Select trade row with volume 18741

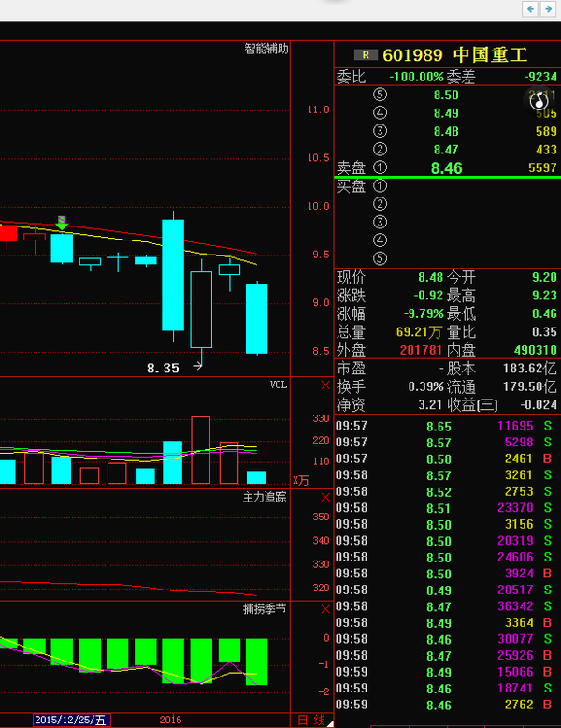[x=444, y=689]
